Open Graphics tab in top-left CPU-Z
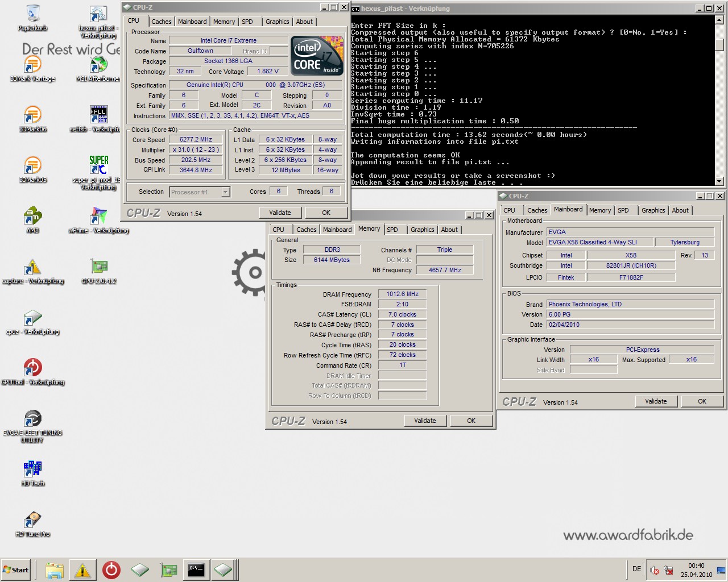728x582 pixels. pyautogui.click(x=278, y=22)
